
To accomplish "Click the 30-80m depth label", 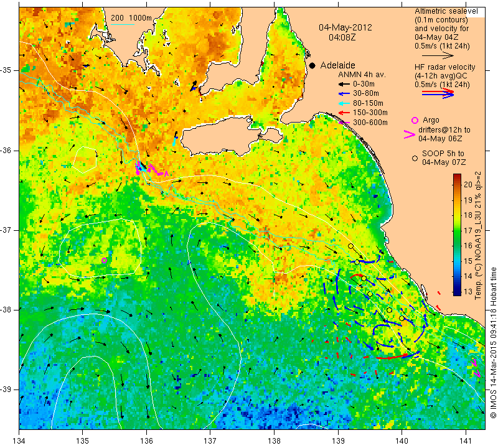I will point(366,93).
